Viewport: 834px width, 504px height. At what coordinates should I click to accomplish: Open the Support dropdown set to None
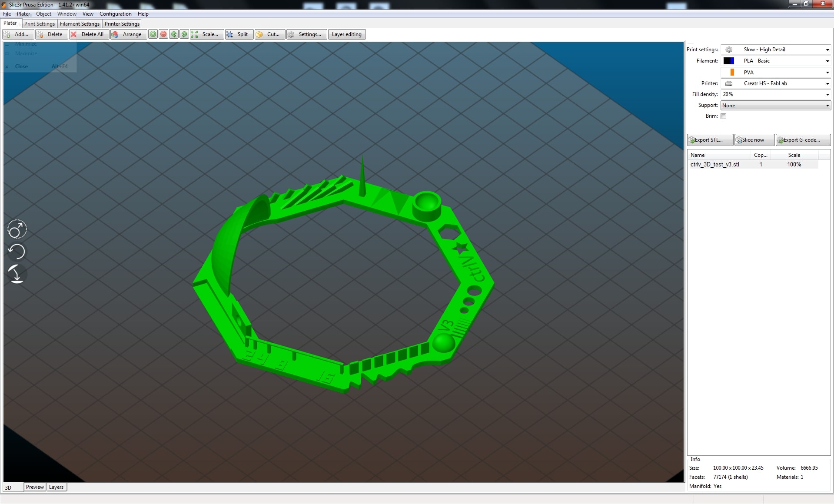[775, 106]
